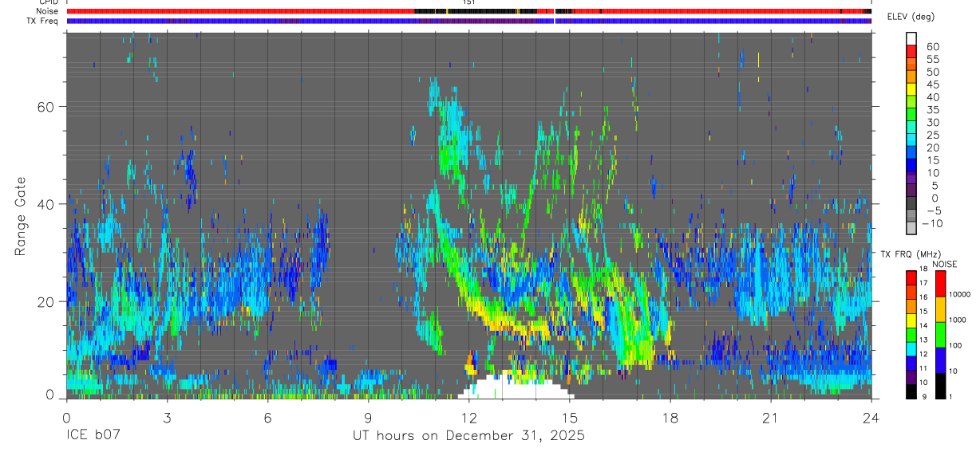980x452 pixels.
Task: Click the green swatch in the NOISE colorbar
Action: (941, 334)
